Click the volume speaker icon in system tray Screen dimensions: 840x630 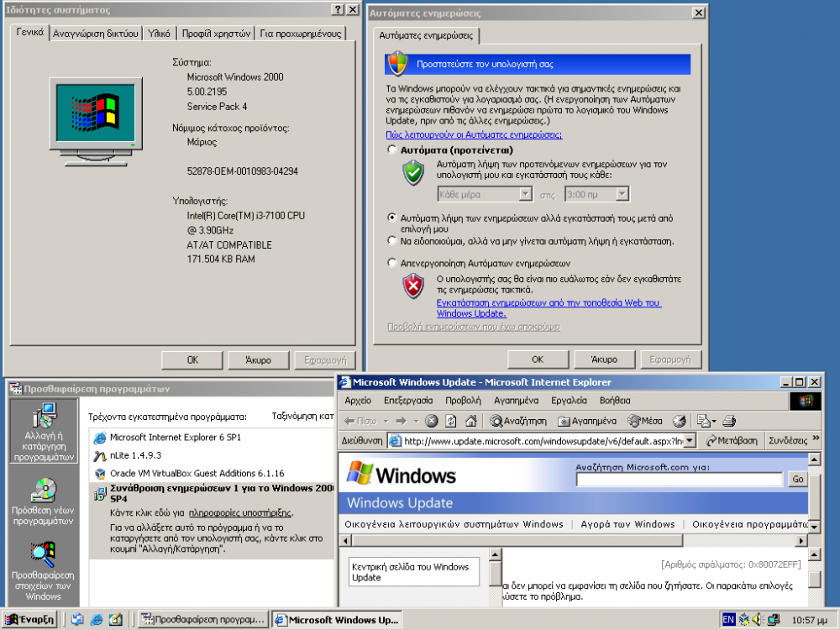[x=757, y=620]
